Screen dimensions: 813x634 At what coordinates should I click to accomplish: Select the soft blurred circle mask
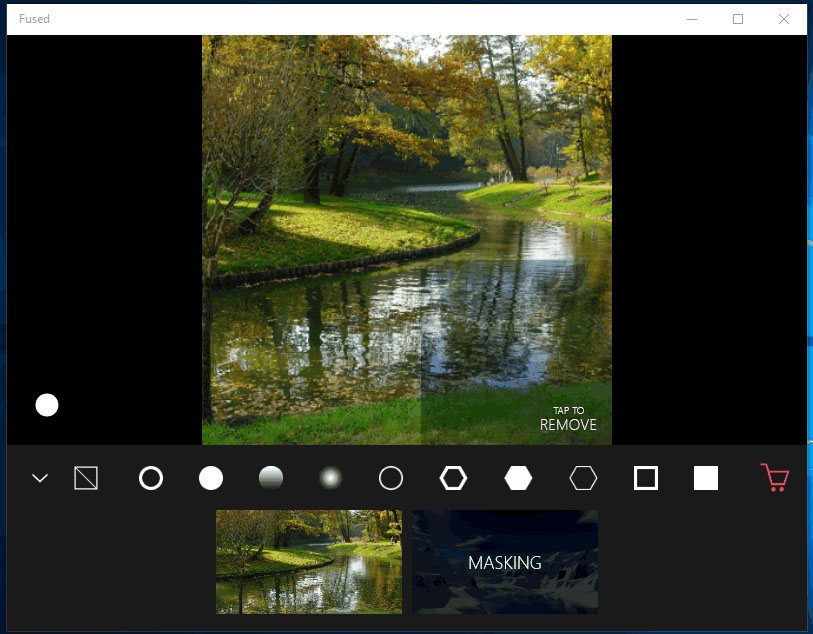[331, 478]
